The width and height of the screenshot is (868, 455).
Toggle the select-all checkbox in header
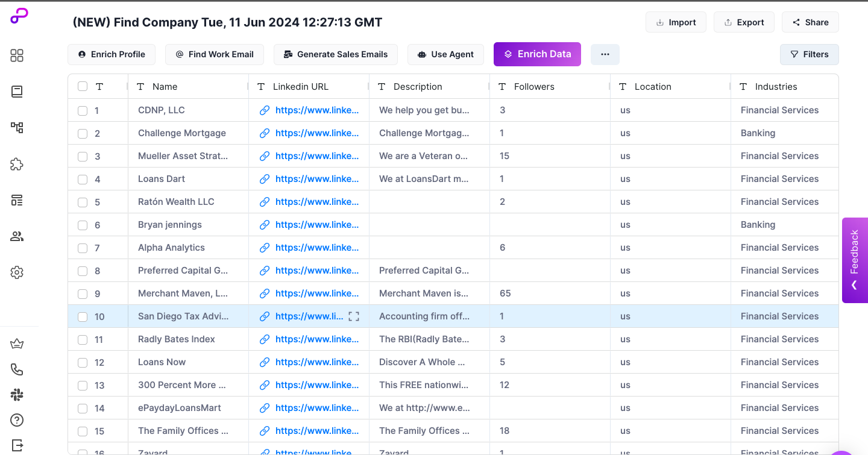click(83, 87)
